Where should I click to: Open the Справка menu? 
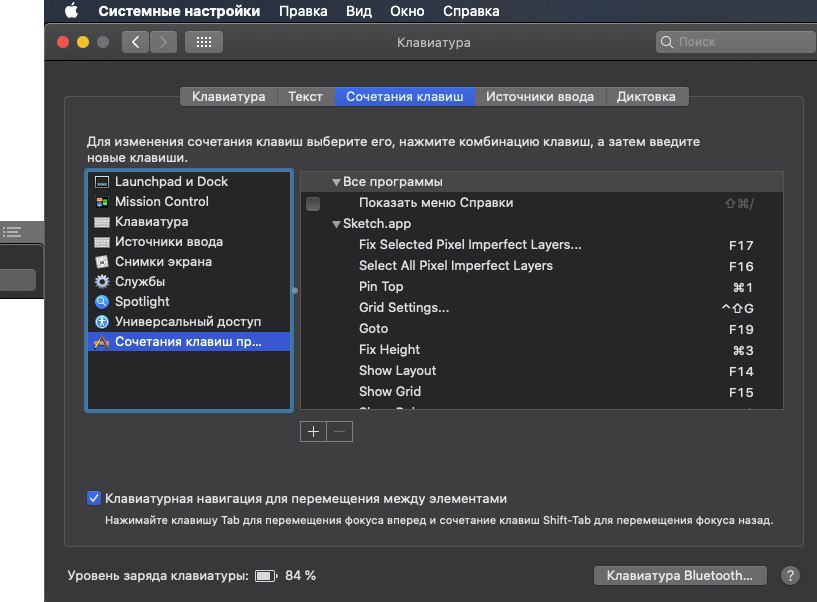pyautogui.click(x=471, y=11)
